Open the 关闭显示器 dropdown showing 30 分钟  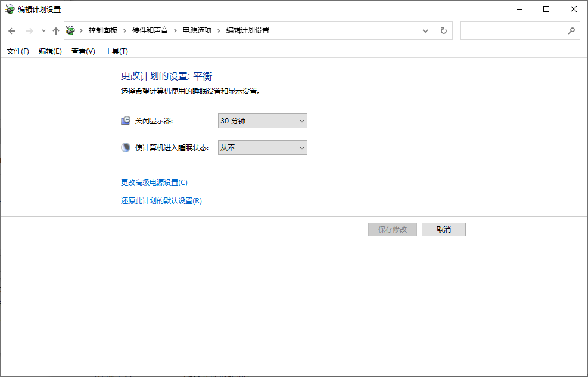[262, 121]
